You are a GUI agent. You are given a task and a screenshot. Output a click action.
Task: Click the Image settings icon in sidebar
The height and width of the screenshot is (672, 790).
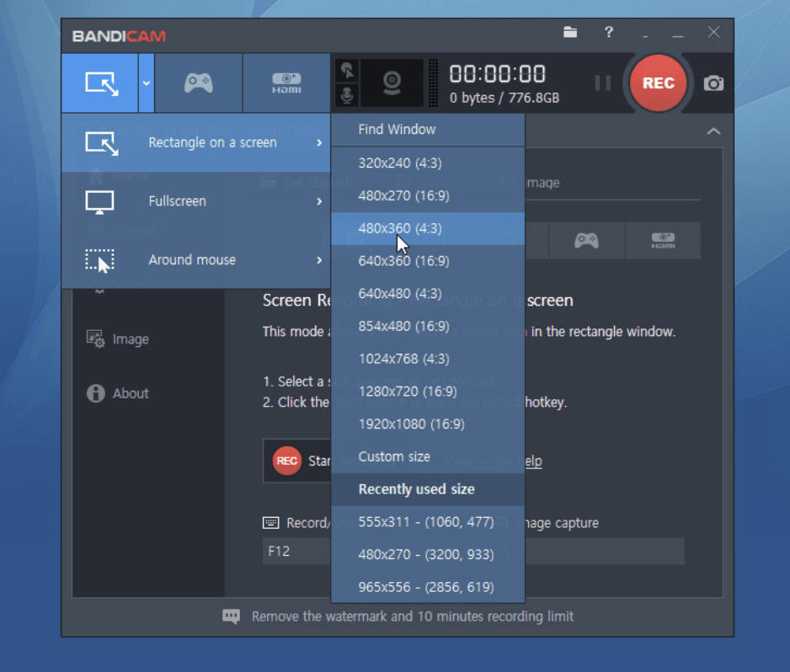click(97, 339)
